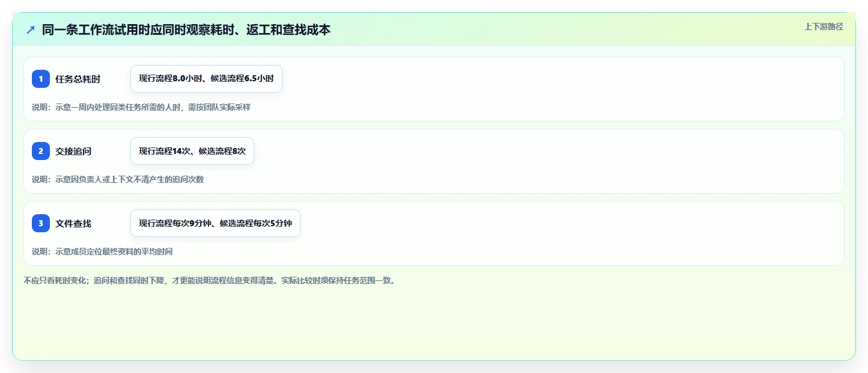Select the 交接追问 label
Screen dimensions: 868x373
click(73, 151)
